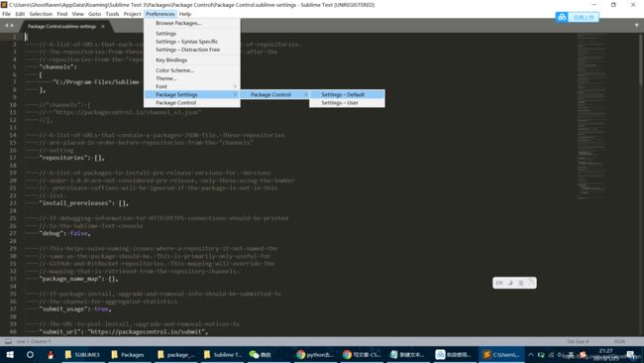Image resolution: width=644 pixels, height=363 pixels.
Task: Expand the Package Settings submenu
Action: 192,94
